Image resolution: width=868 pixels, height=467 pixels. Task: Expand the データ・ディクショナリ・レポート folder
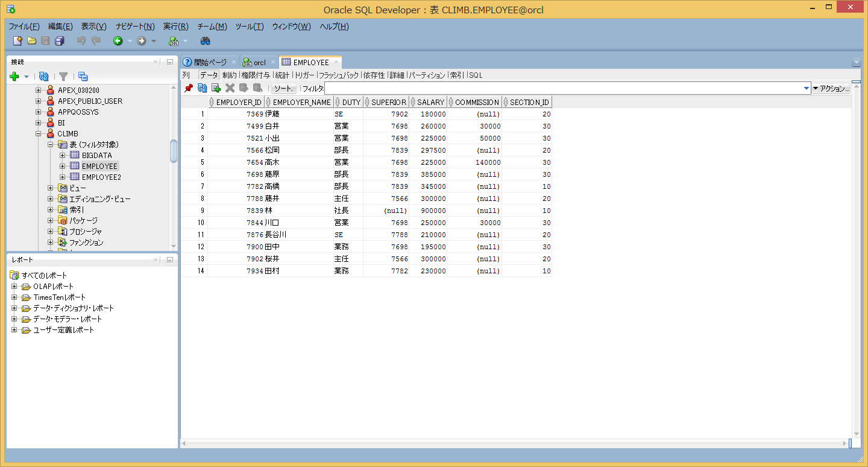[14, 308]
